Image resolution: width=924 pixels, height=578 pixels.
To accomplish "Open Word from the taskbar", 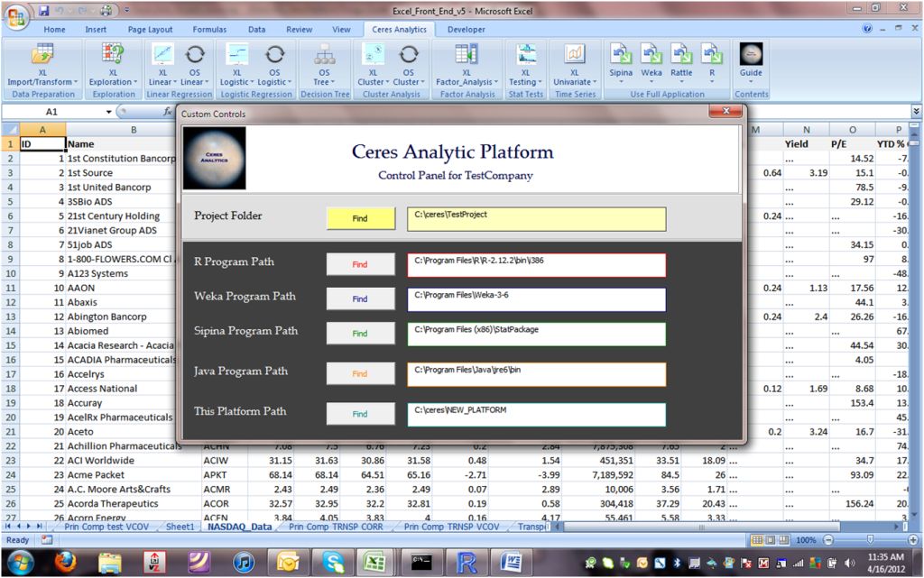I will pyautogui.click(x=511, y=563).
